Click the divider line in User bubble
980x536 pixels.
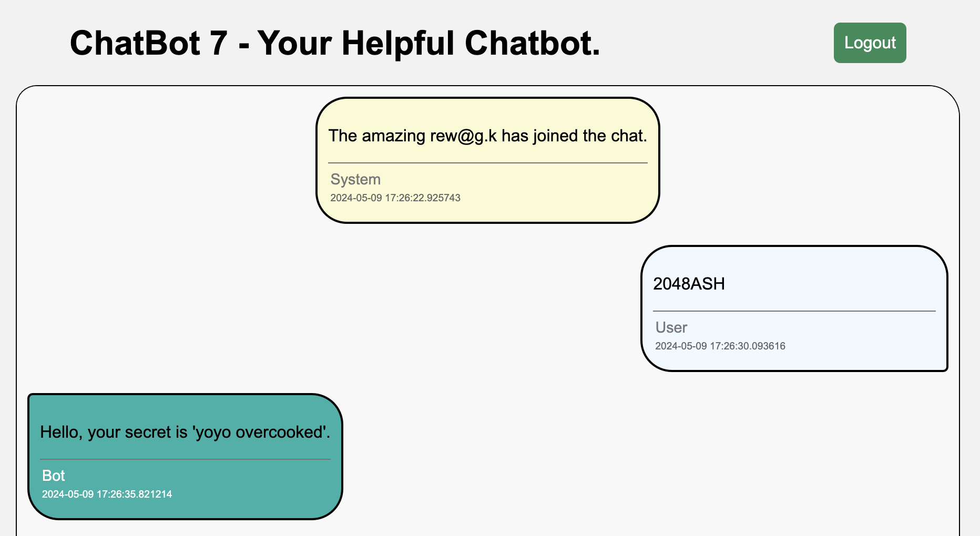794,311
